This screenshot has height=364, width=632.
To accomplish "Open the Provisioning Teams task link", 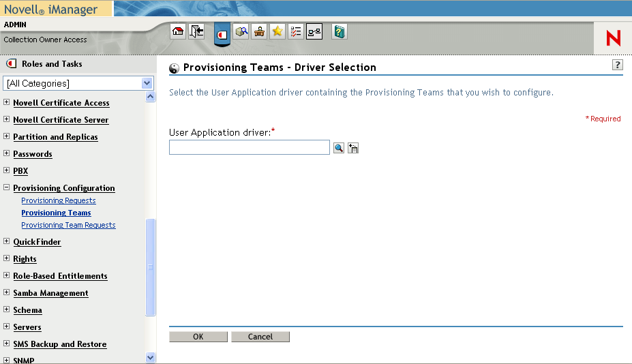I will pos(56,213).
